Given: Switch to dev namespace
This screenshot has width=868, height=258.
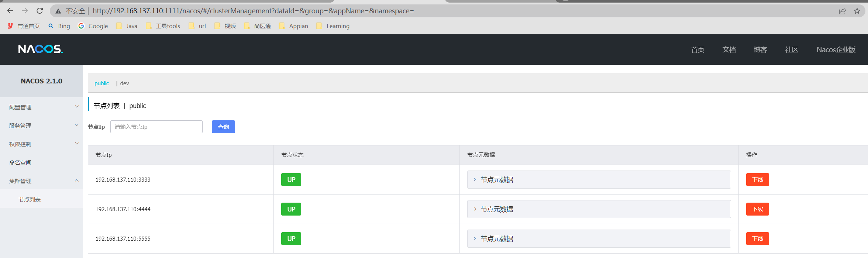Looking at the screenshot, I should 125,83.
